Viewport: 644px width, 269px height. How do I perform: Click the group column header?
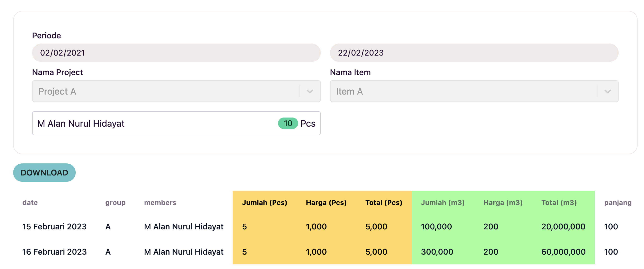click(115, 203)
